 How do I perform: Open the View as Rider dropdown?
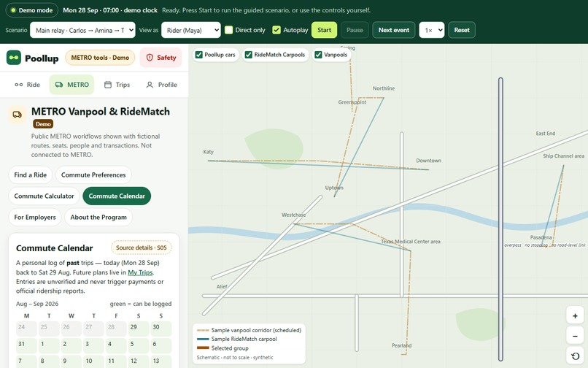(x=191, y=30)
